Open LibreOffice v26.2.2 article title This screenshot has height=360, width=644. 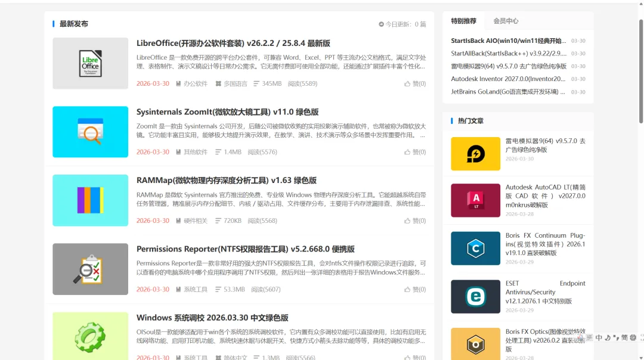pyautogui.click(x=233, y=43)
